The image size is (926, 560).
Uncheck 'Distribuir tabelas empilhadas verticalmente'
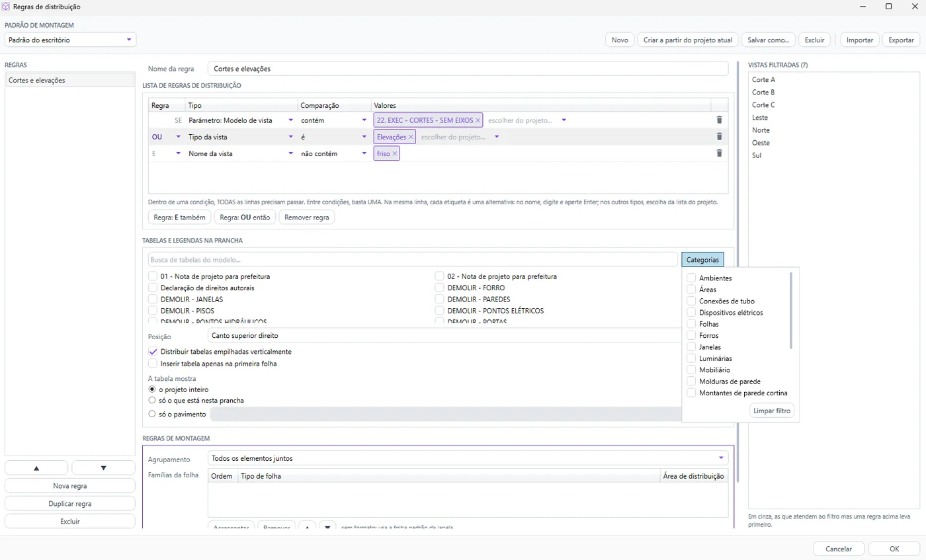(153, 352)
